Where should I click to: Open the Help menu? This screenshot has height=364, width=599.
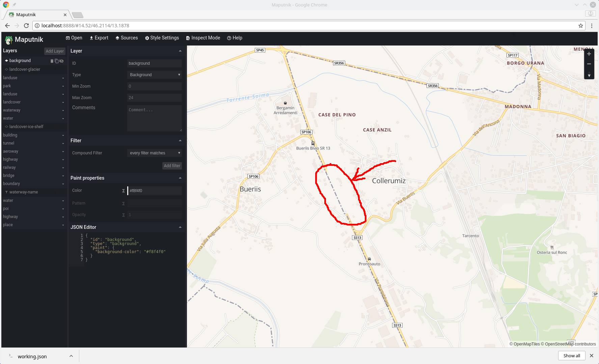tap(235, 38)
